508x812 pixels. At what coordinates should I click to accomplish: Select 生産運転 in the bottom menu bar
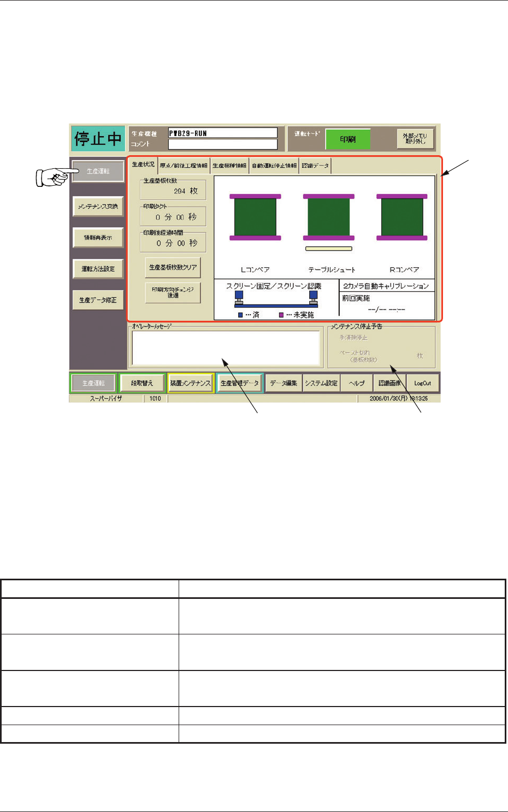pos(93,383)
